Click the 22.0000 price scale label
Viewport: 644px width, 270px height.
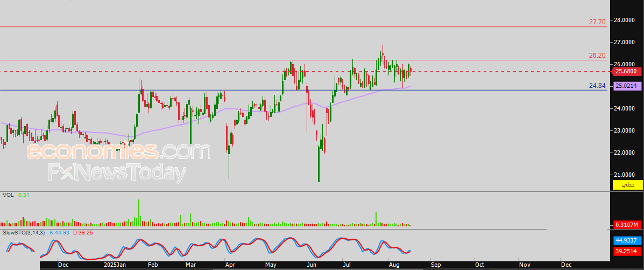click(625, 153)
